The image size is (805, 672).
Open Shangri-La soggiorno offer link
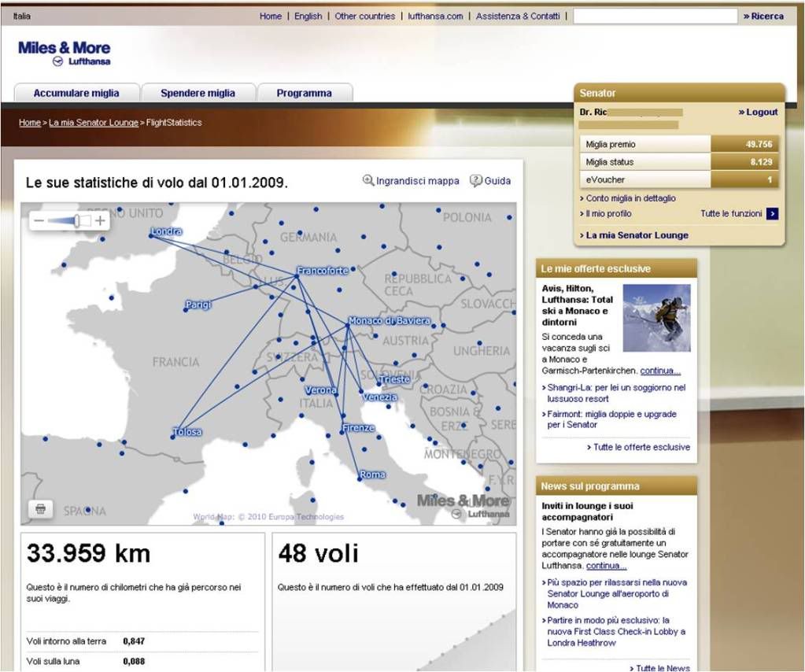(x=616, y=393)
